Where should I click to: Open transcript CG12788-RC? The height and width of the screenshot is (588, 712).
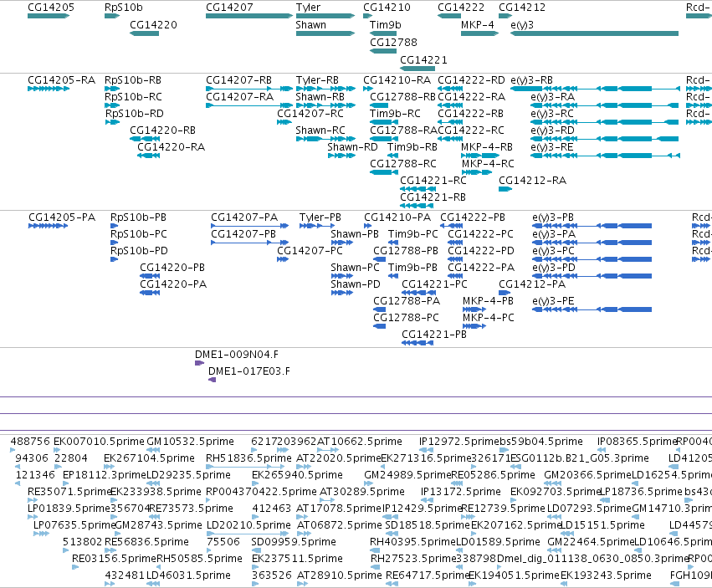[x=403, y=164]
